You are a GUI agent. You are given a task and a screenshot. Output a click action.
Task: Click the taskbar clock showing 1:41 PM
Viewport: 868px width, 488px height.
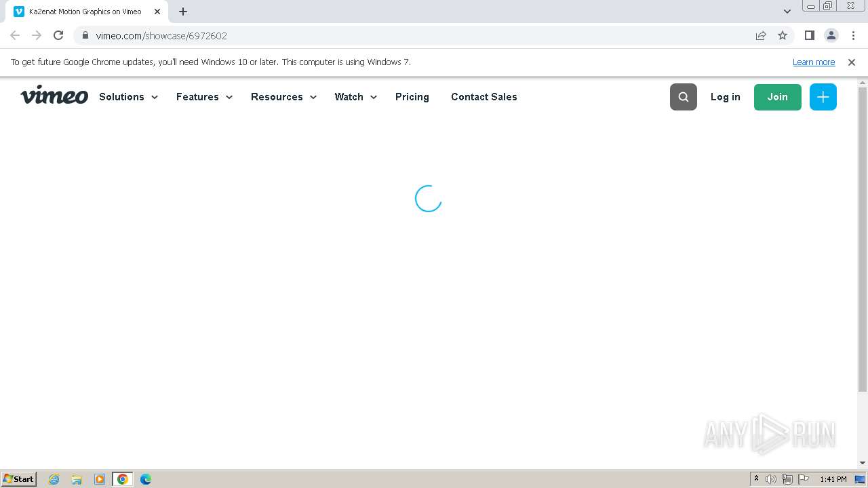click(x=833, y=479)
